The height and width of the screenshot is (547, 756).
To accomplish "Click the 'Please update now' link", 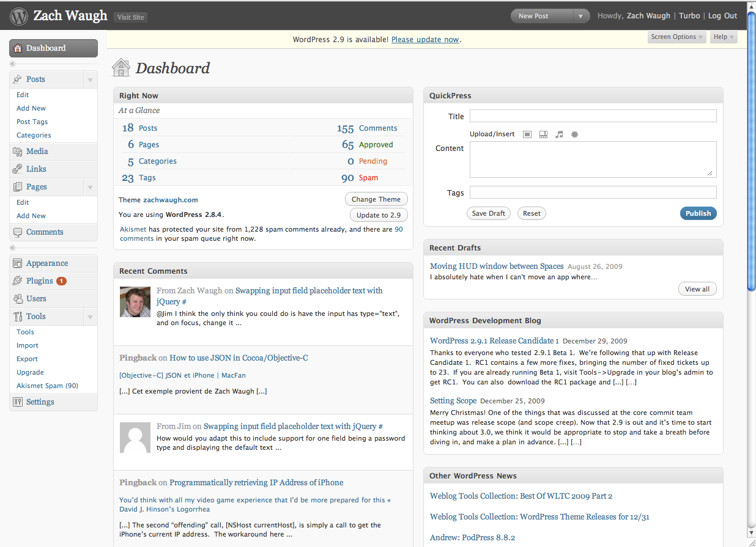I will tap(425, 40).
